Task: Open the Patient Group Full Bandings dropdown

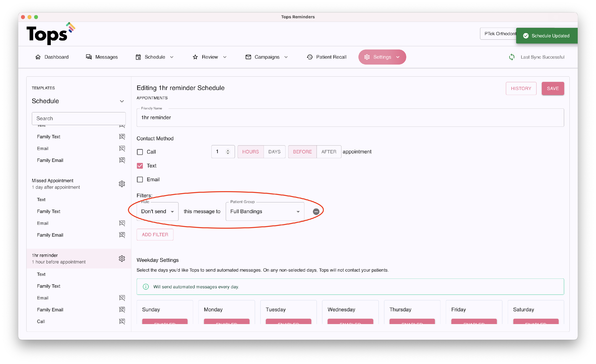Action: (265, 212)
